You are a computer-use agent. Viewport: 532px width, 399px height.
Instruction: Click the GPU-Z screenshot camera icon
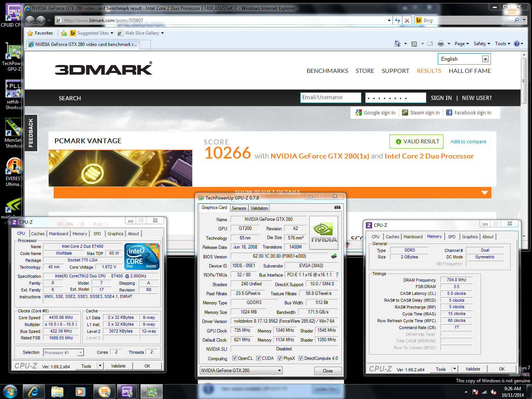click(x=337, y=207)
